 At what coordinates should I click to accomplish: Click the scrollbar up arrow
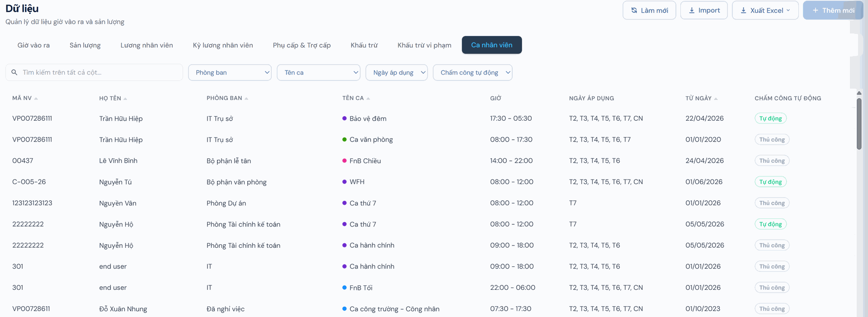[x=859, y=93]
